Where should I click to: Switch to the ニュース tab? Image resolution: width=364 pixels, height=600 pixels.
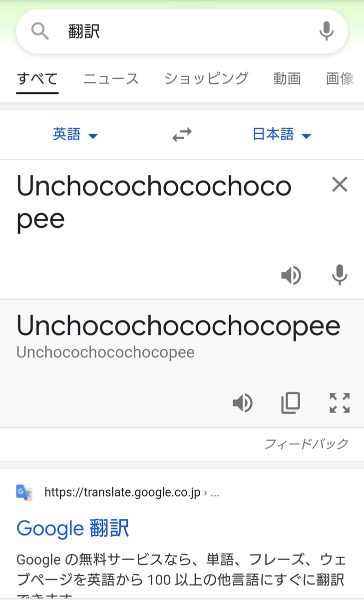click(111, 79)
